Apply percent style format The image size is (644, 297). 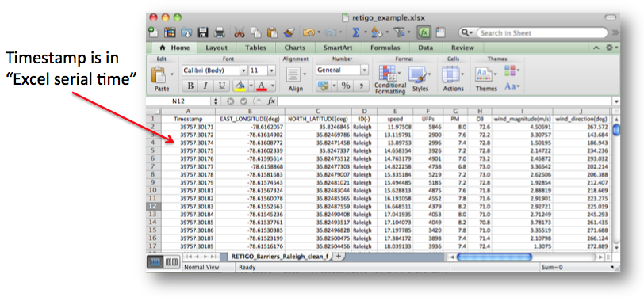click(347, 86)
